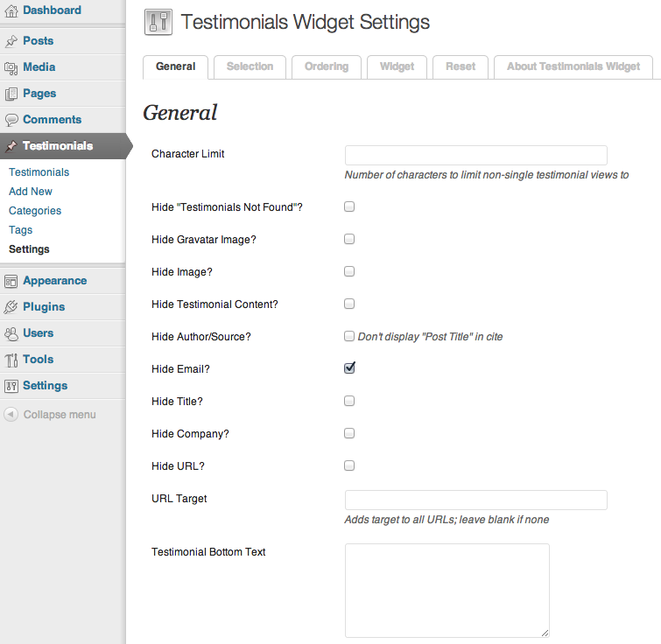
Task: Click the Comments speech bubble icon
Action: point(11,120)
